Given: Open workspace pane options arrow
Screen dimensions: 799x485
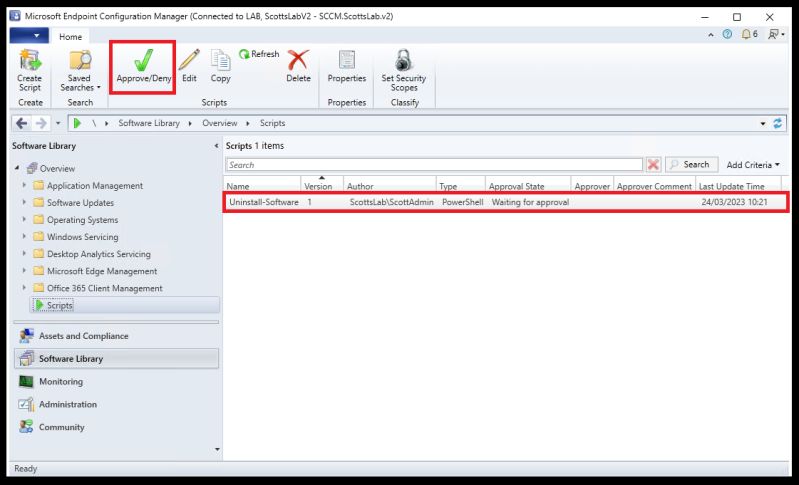Looking at the screenshot, I should (x=217, y=449).
